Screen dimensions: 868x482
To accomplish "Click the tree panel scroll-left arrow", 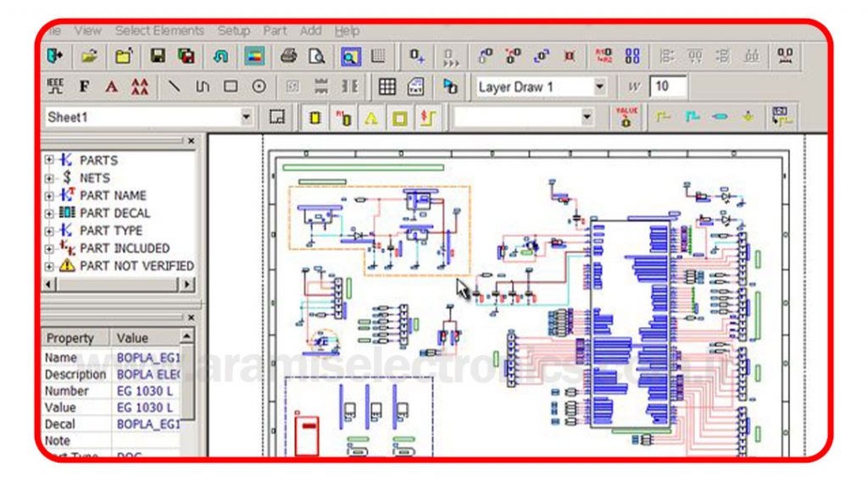I will tap(48, 285).
